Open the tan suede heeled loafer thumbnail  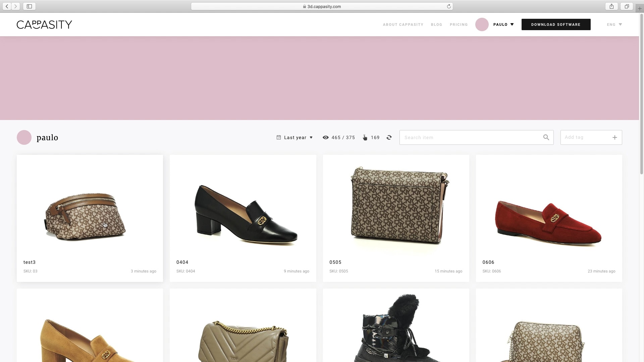click(88, 340)
